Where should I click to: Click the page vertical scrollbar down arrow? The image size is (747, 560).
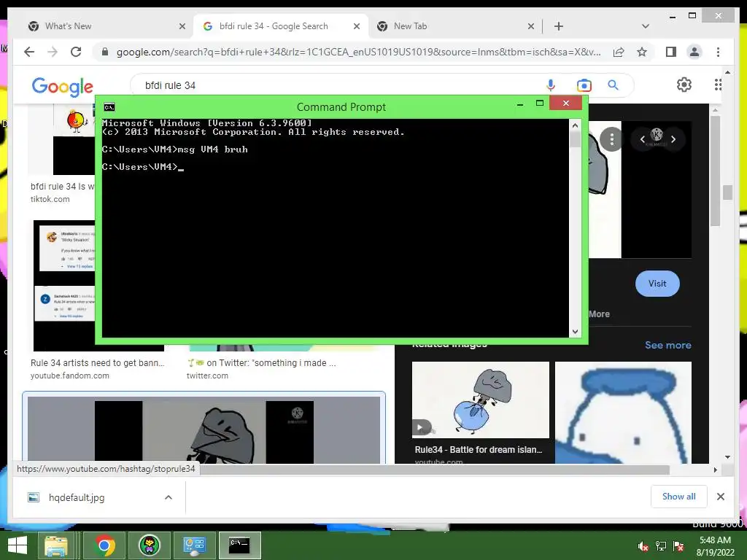[x=727, y=457]
